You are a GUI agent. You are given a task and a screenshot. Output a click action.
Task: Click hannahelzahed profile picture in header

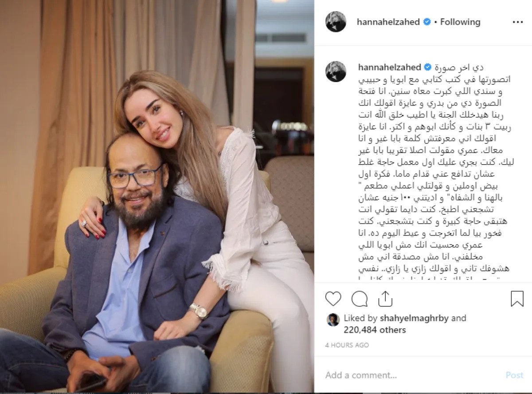coord(336,22)
